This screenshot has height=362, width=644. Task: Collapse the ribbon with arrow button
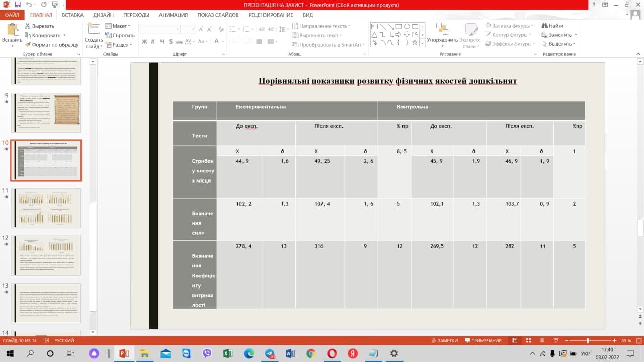pos(638,53)
